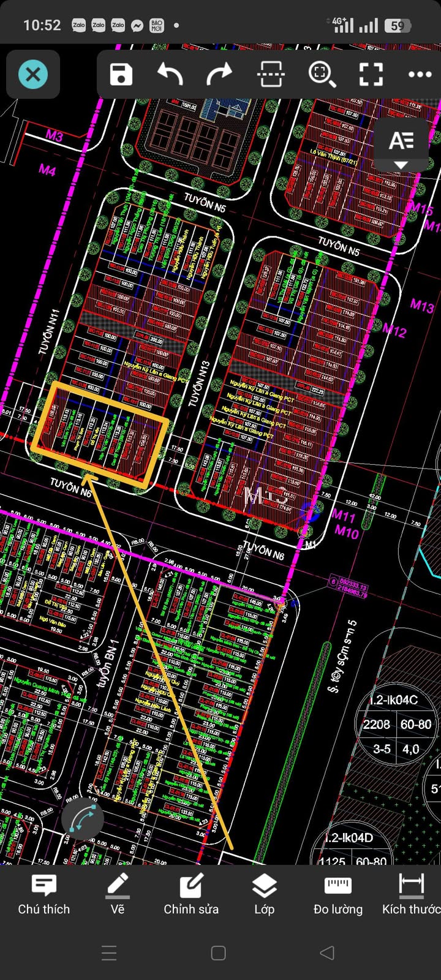Viewport: 441px width, 980px height.
Task: Redo the last undone action
Action: pyautogui.click(x=219, y=75)
